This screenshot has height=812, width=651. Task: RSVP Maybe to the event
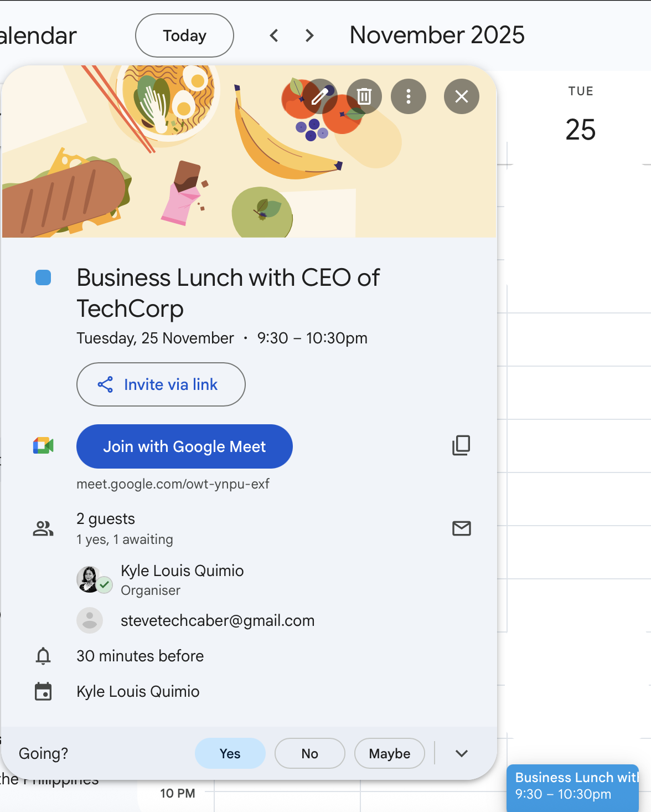(x=389, y=753)
